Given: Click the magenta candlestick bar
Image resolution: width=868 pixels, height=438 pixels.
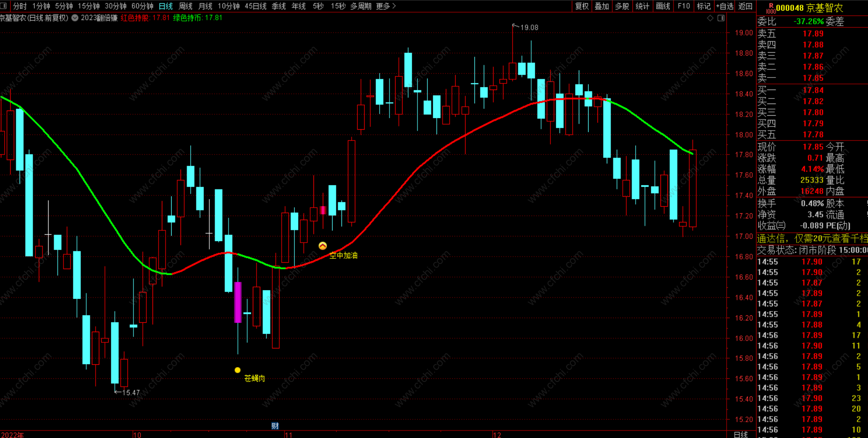Looking at the screenshot, I should (x=238, y=302).
